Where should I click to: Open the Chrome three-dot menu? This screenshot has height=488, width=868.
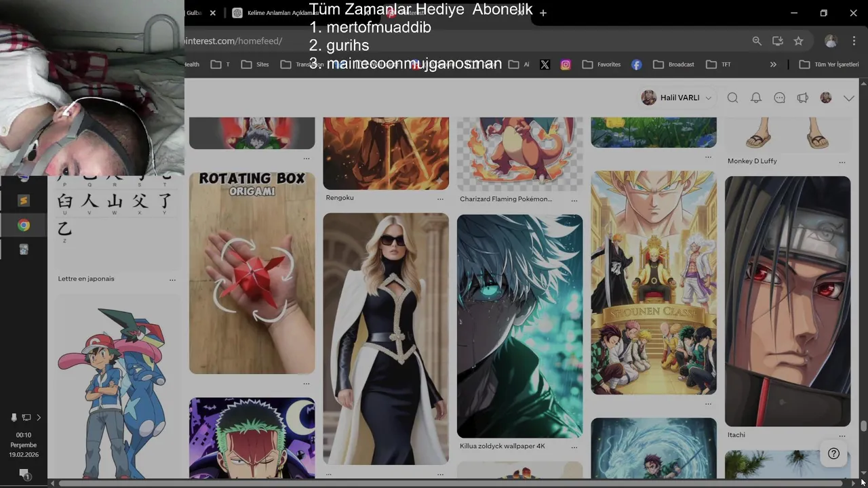(854, 41)
